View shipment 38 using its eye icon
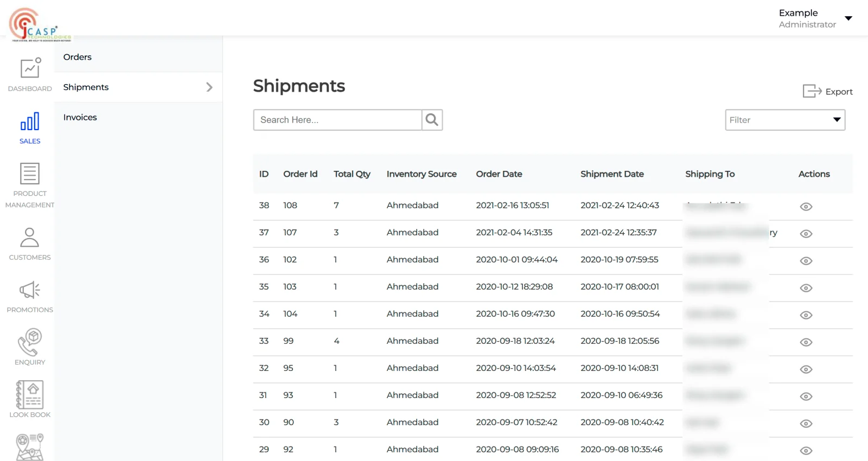Screen dimensions: 868x461 point(806,207)
